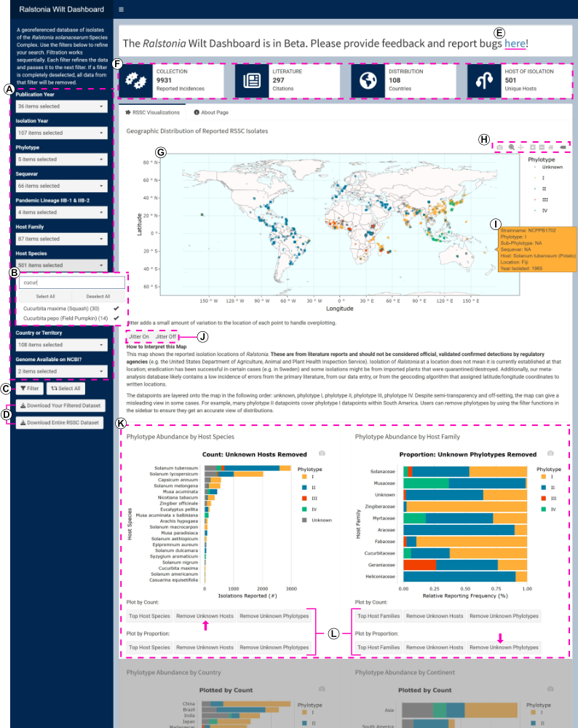Click the hamburger menu icon in header
The width and height of the screenshot is (578, 728).
121,9
